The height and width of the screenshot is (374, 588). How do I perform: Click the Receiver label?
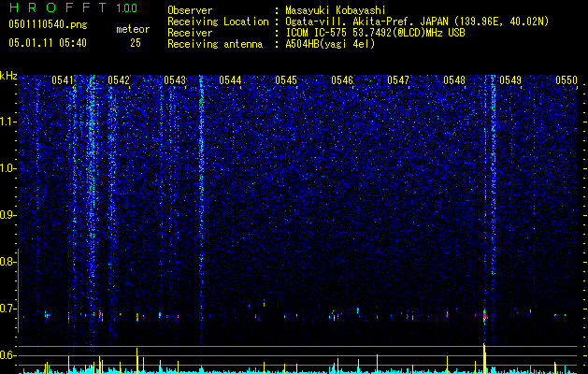(x=190, y=33)
